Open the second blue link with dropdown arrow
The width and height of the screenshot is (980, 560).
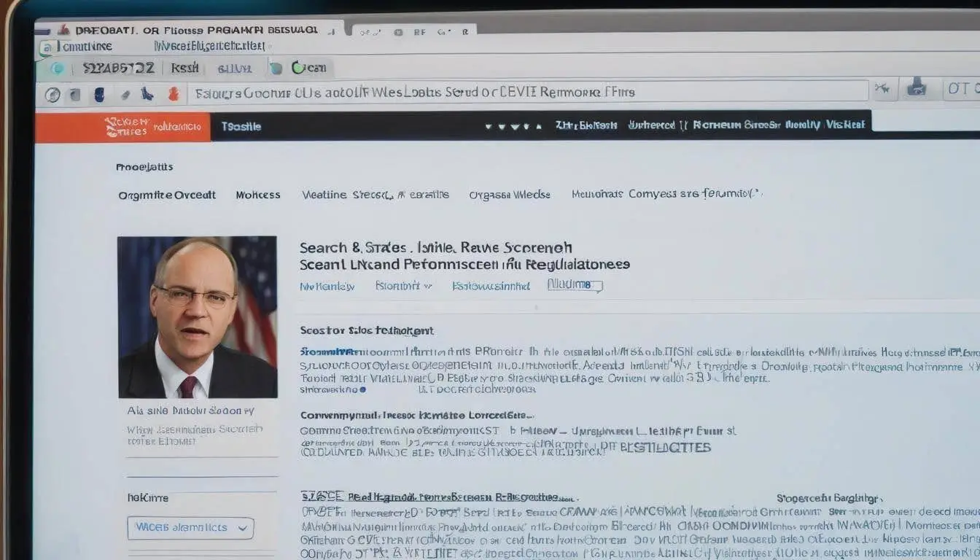(403, 286)
